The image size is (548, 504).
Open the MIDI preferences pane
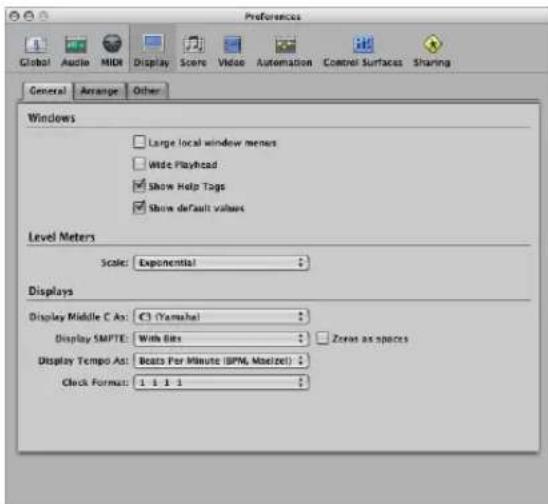point(112,51)
